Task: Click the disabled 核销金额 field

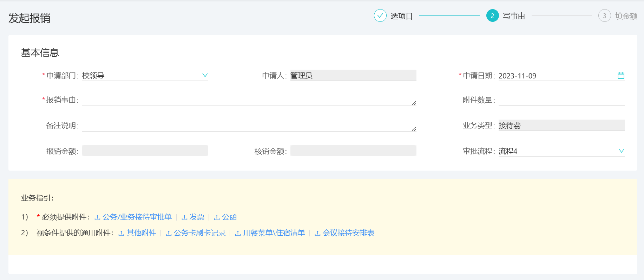Action: pyautogui.click(x=353, y=151)
